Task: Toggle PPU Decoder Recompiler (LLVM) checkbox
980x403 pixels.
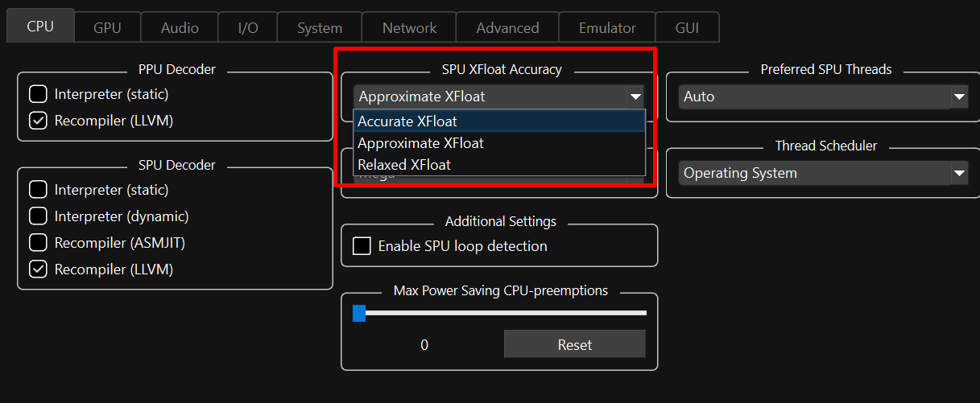Action: (x=38, y=121)
